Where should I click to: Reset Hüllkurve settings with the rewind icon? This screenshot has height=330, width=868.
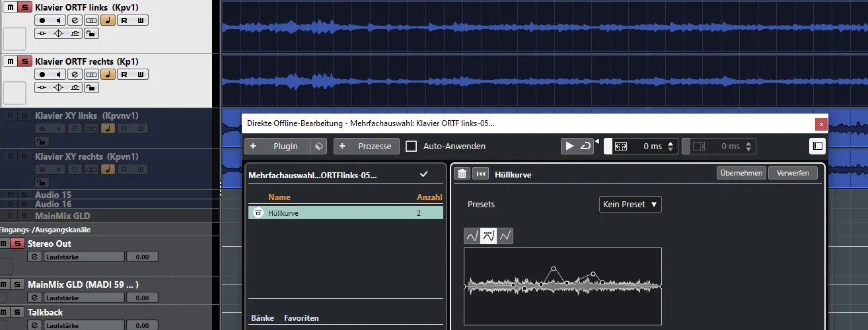(482, 174)
